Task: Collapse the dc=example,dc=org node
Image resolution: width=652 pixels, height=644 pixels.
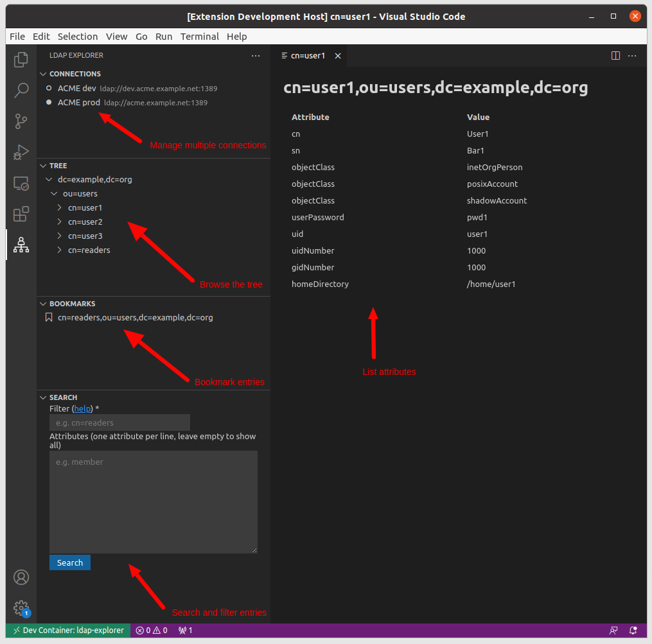Action: (49, 180)
